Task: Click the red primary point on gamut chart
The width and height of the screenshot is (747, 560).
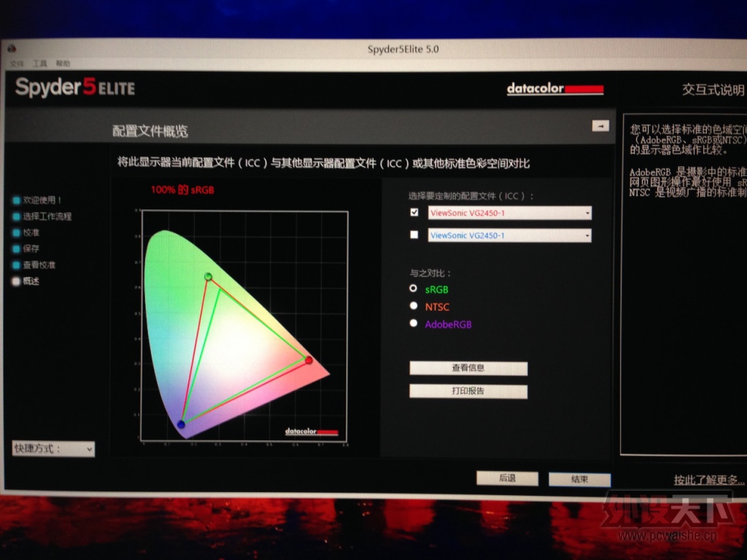Action: 309,360
